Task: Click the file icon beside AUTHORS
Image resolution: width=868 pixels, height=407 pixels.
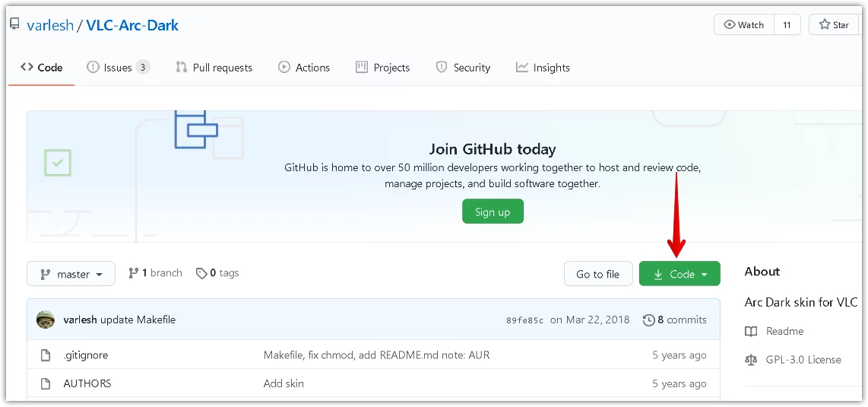Action: [46, 383]
